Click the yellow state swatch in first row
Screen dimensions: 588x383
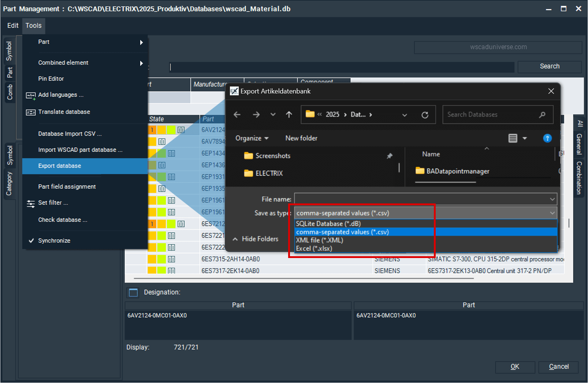[x=161, y=130]
